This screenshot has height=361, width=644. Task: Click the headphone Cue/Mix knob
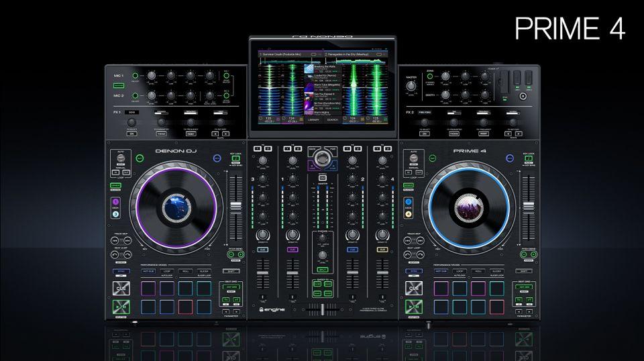(323, 237)
